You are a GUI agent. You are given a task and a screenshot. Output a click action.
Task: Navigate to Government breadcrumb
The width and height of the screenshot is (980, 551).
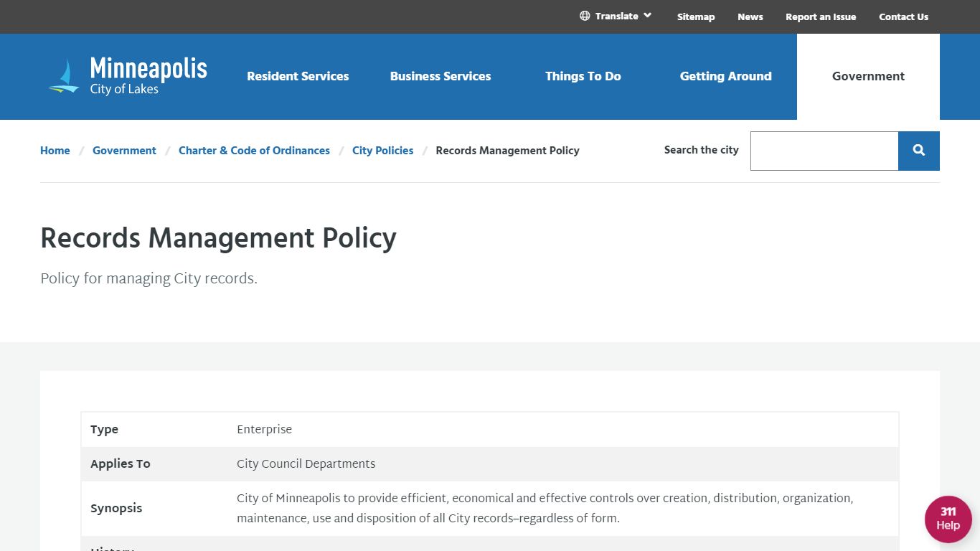click(x=124, y=151)
